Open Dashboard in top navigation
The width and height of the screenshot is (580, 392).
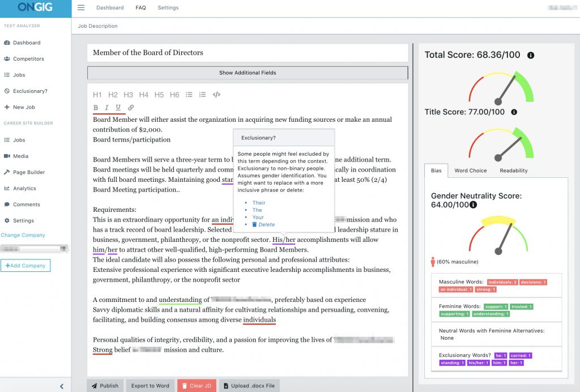coord(110,8)
